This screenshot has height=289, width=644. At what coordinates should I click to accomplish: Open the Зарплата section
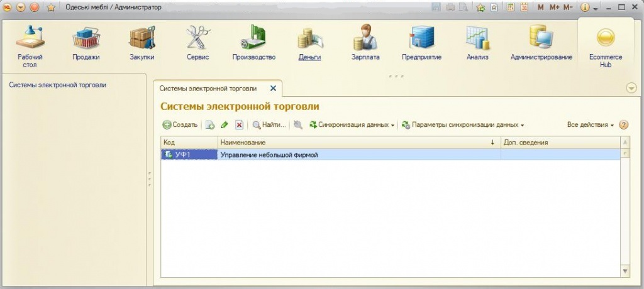(x=365, y=43)
